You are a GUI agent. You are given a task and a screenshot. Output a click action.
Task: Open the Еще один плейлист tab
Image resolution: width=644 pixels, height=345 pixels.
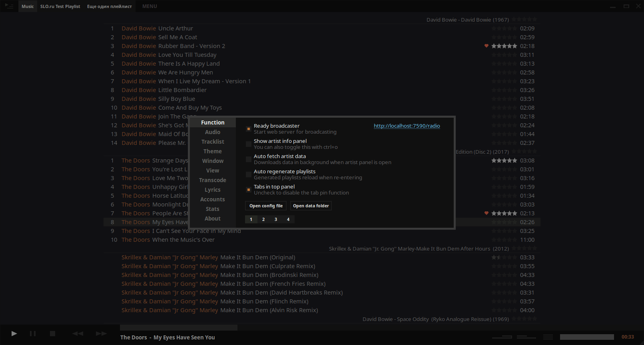tap(110, 6)
